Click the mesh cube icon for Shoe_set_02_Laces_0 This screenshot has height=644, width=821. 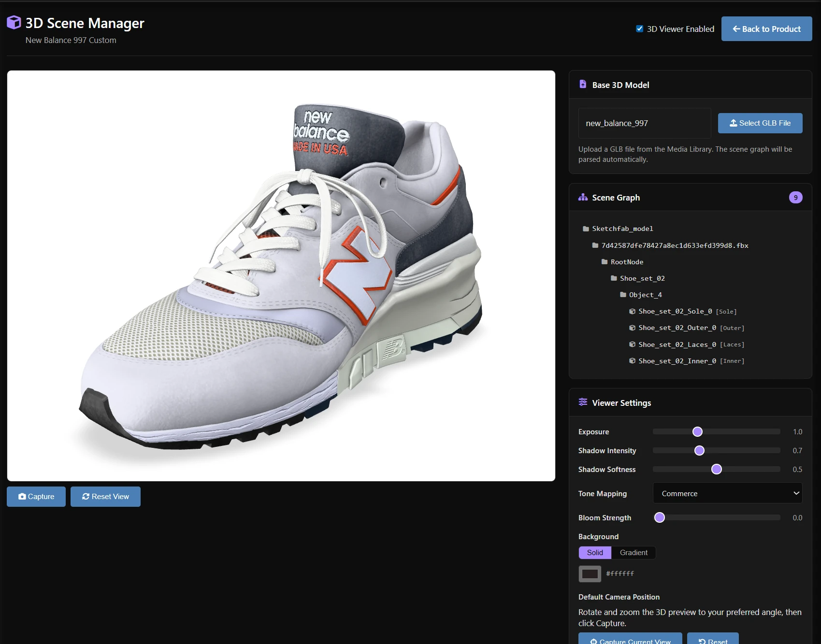point(632,344)
